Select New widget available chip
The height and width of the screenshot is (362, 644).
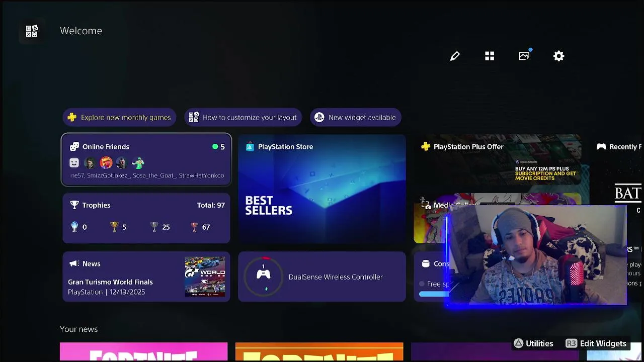click(356, 117)
